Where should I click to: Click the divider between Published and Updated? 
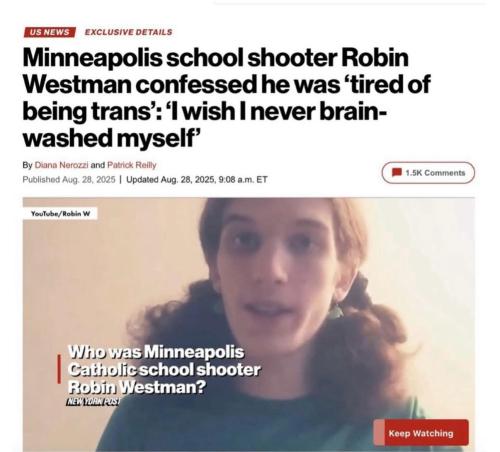pos(120,180)
